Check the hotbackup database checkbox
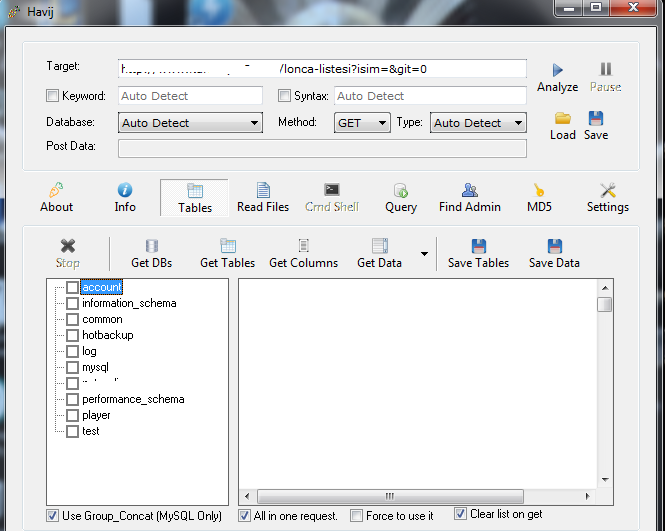 (73, 335)
